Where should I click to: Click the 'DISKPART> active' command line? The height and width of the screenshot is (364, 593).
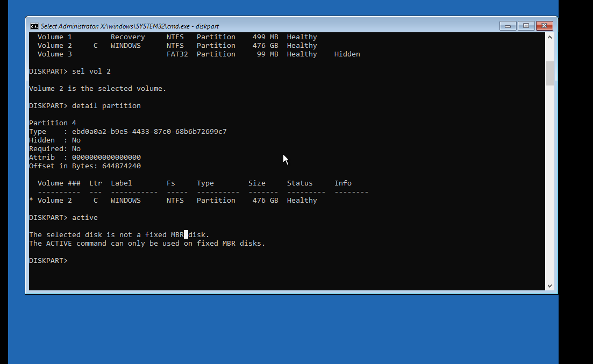(63, 218)
